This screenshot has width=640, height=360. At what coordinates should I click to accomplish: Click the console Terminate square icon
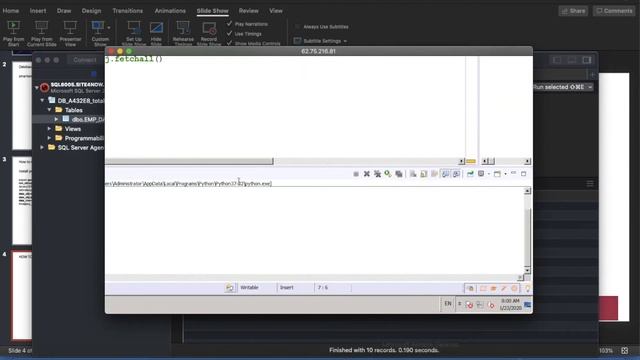pos(356,174)
